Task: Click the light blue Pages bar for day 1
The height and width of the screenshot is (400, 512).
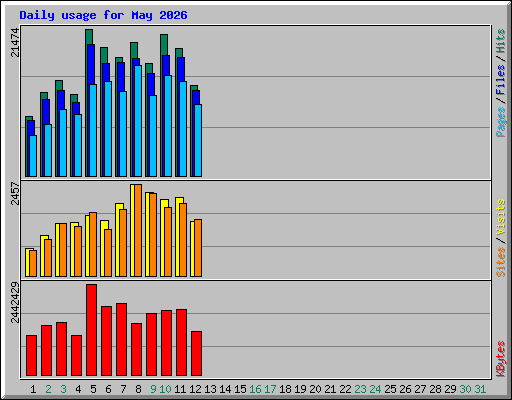Action: [33, 156]
